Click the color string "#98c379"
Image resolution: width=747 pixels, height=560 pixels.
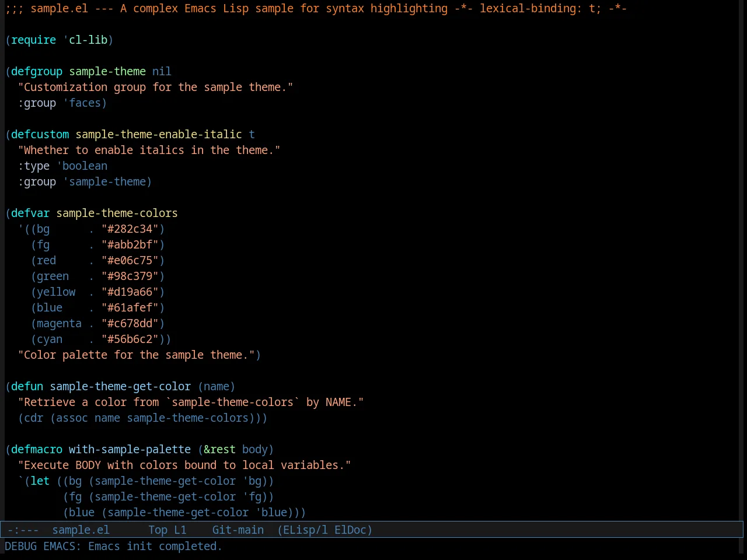[x=130, y=276]
